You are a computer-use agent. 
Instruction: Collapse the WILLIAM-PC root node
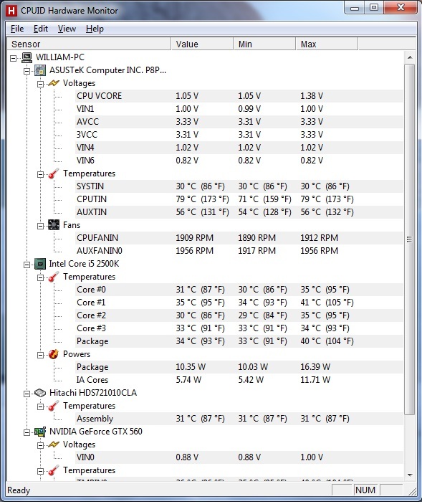pos(13,58)
